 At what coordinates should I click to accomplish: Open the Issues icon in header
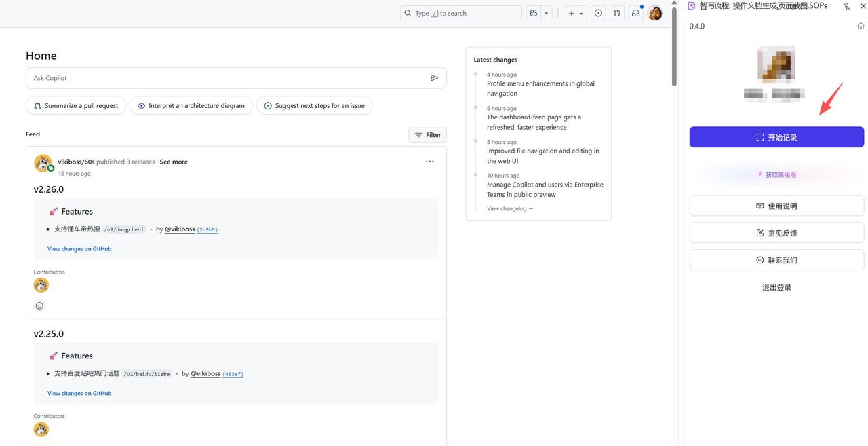tap(598, 13)
